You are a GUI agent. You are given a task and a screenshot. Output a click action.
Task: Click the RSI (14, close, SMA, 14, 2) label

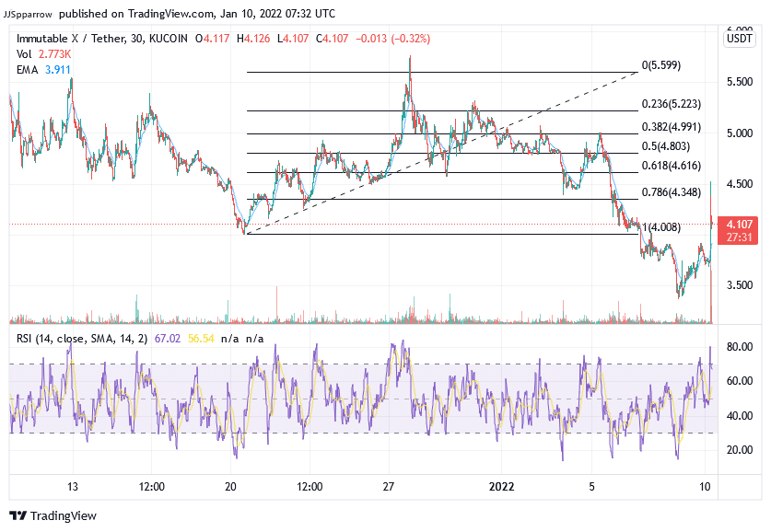pos(82,339)
